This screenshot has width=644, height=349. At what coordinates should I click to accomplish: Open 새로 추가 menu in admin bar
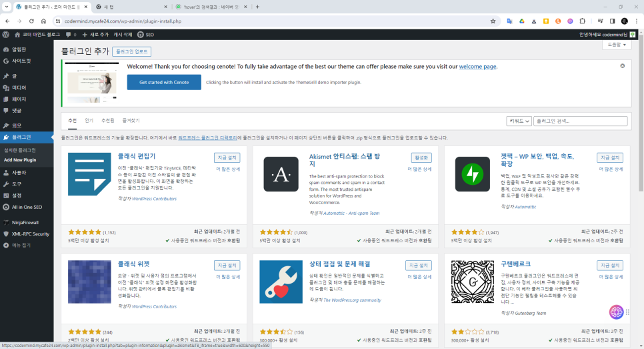point(95,35)
